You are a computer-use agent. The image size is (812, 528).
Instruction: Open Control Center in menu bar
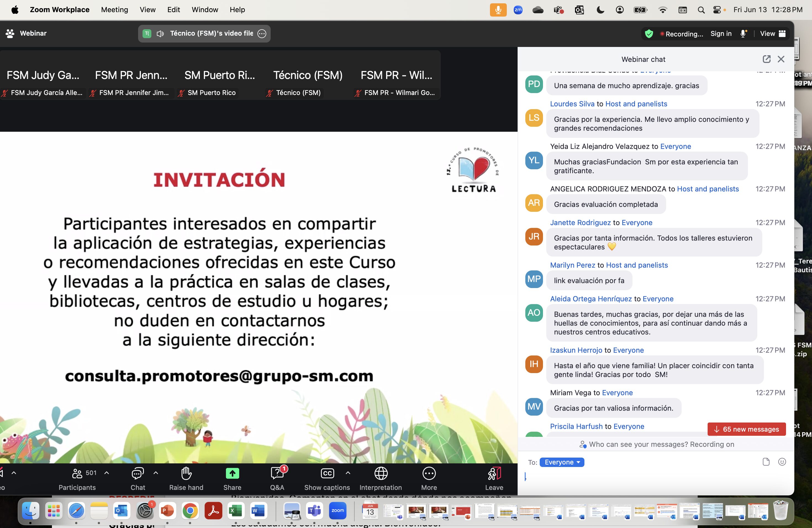(x=717, y=10)
